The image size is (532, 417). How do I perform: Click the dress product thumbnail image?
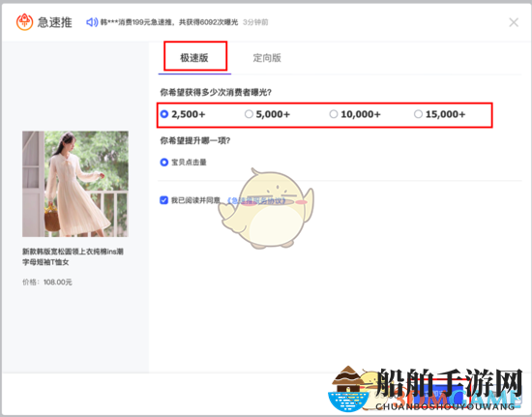(75, 184)
